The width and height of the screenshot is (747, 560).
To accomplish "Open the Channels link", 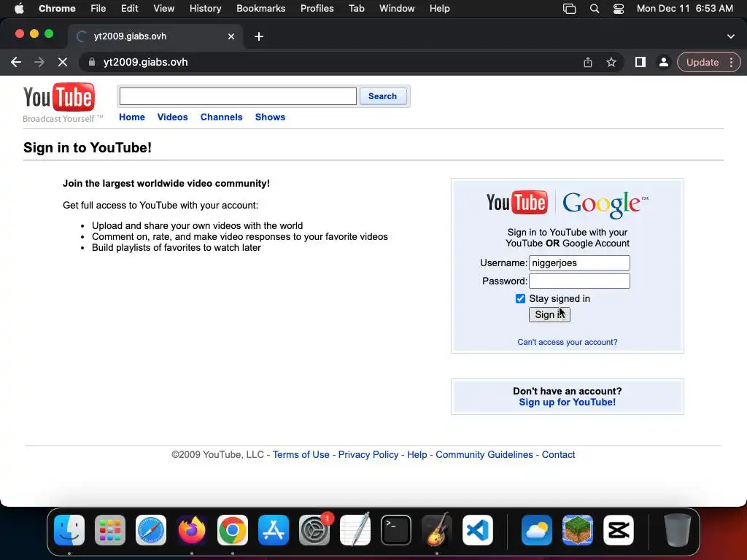I will tap(221, 117).
